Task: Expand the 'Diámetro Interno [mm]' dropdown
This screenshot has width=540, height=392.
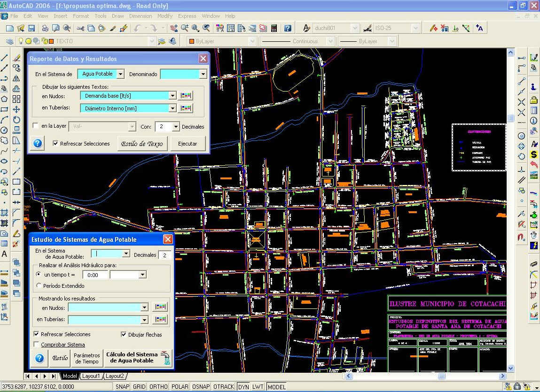Action: [x=172, y=108]
